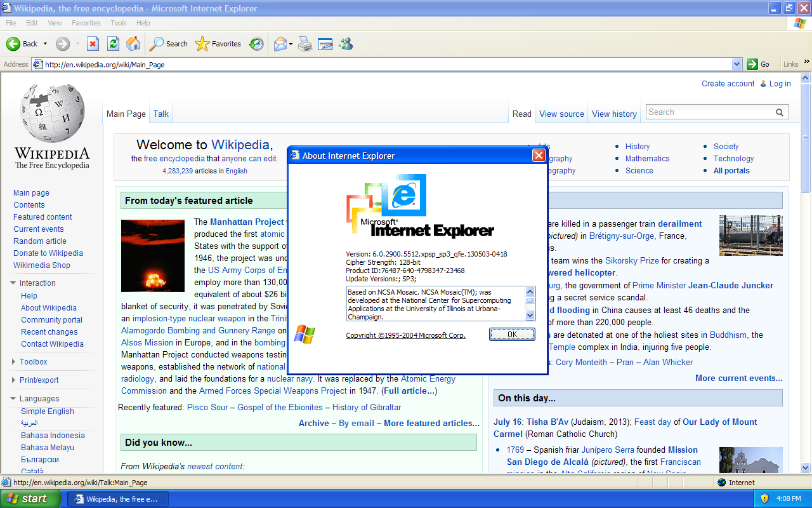Click the Forward arrow icon in toolbar
Viewport: 812px width, 508px height.
tap(62, 44)
